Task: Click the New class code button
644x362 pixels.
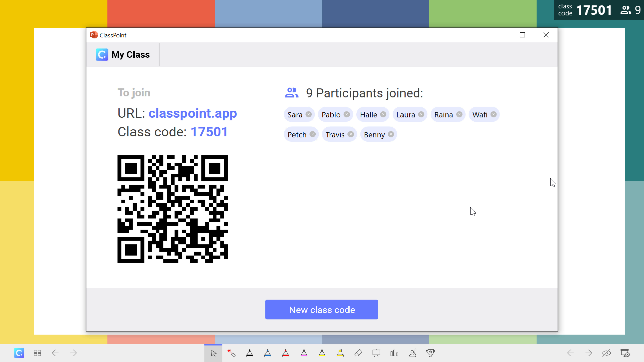Action: [x=322, y=309]
